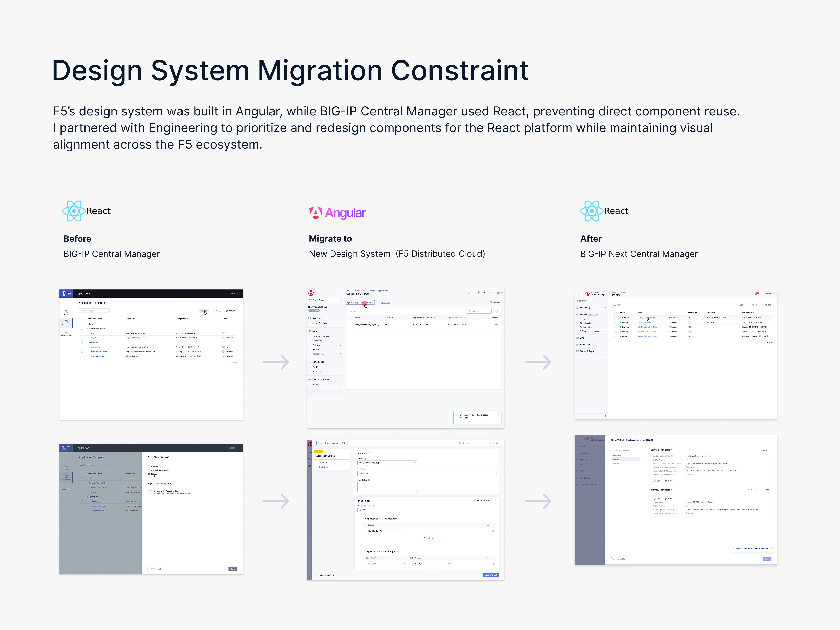Click the Add Item button

(429, 538)
